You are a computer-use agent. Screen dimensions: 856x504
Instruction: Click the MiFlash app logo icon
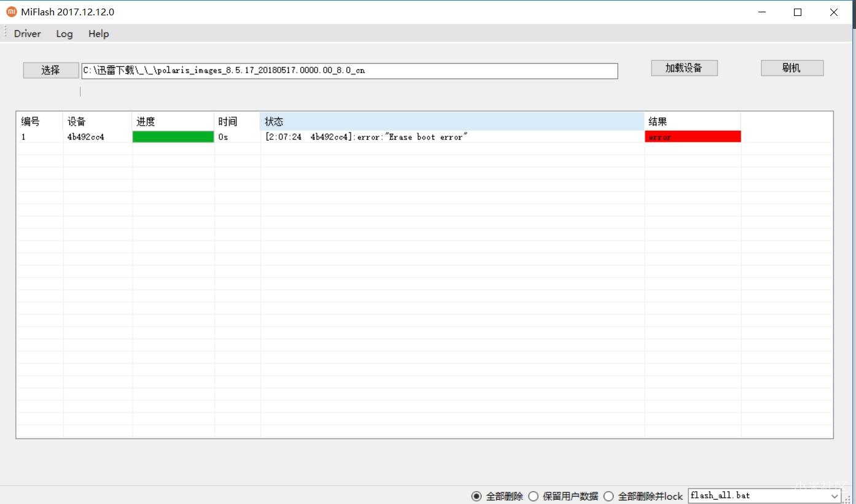point(11,12)
